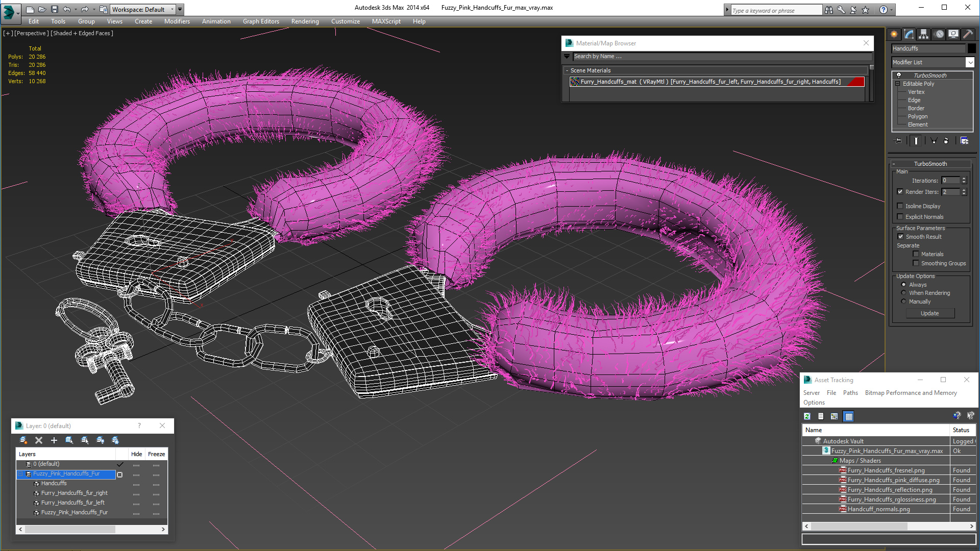
Task: Click the black object color swatch
Action: click(971, 48)
